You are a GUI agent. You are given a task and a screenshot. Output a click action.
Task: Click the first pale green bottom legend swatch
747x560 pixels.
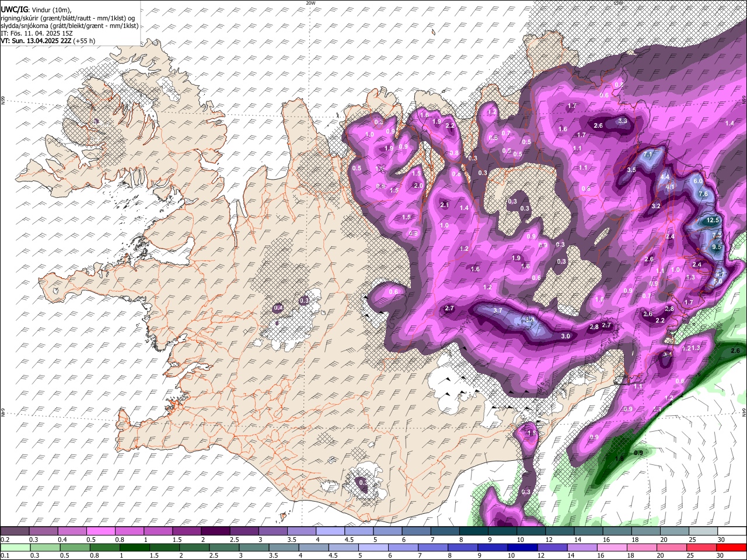(x=15, y=547)
